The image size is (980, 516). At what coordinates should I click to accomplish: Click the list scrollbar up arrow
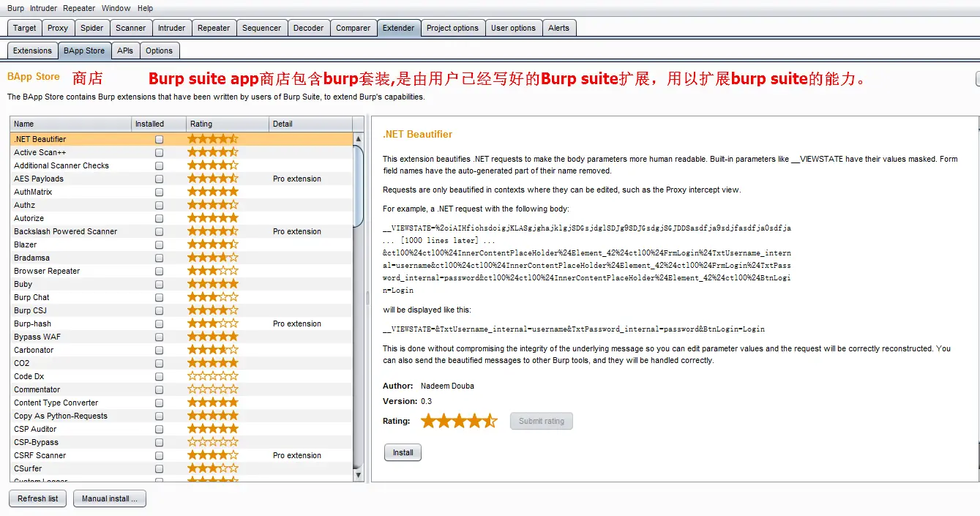tap(359, 138)
